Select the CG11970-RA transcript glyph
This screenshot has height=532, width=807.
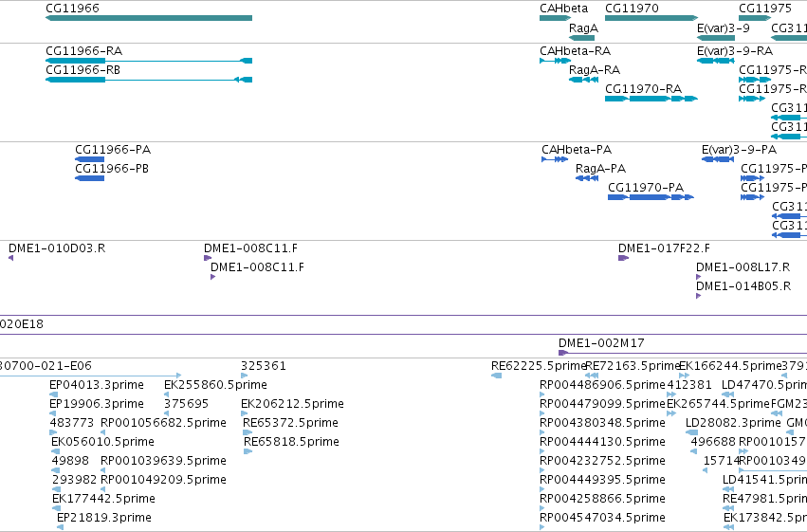click(x=651, y=99)
